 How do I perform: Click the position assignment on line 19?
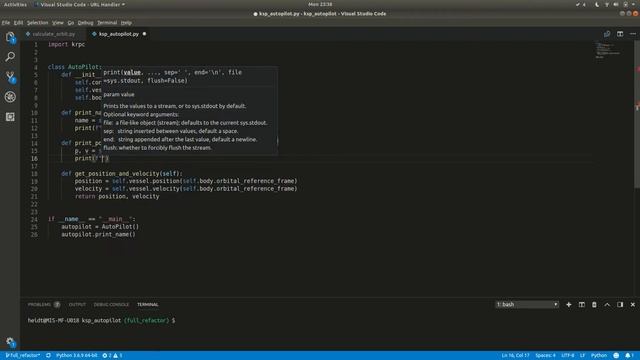(186, 181)
